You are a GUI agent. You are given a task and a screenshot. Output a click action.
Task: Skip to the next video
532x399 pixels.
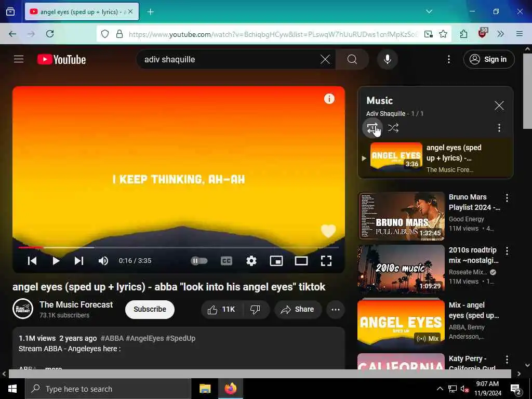79,261
